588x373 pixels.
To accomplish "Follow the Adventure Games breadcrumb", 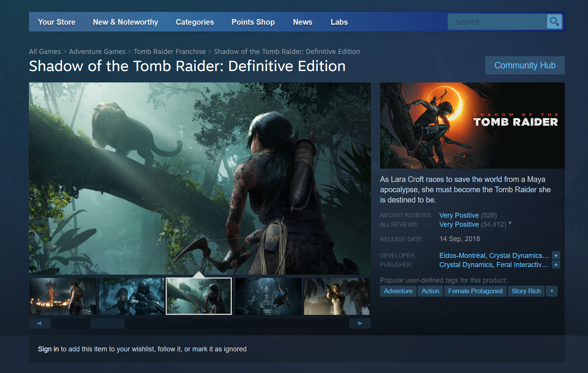I will coord(97,52).
